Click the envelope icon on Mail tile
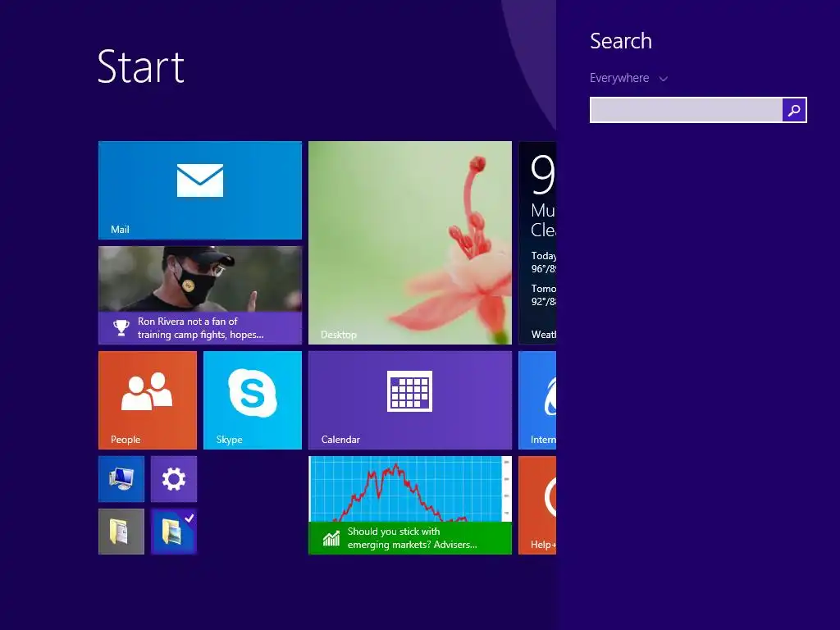Image resolution: width=840 pixels, height=630 pixels. [200, 180]
